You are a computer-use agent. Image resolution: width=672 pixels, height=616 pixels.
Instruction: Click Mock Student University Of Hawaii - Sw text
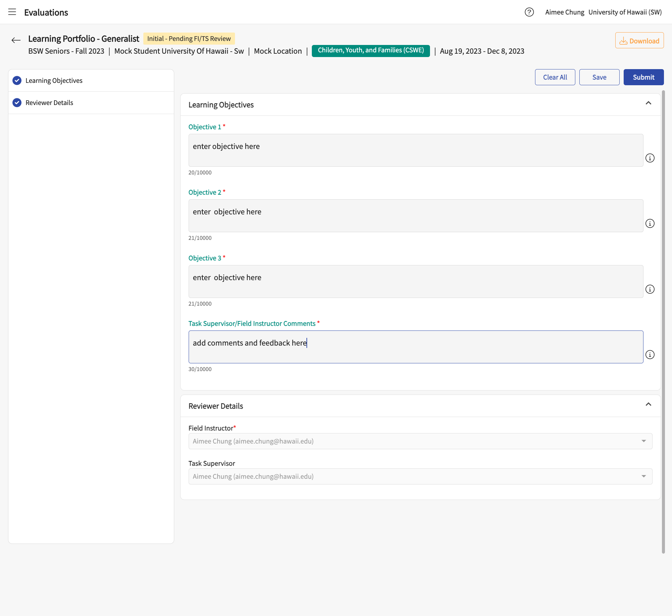click(179, 51)
